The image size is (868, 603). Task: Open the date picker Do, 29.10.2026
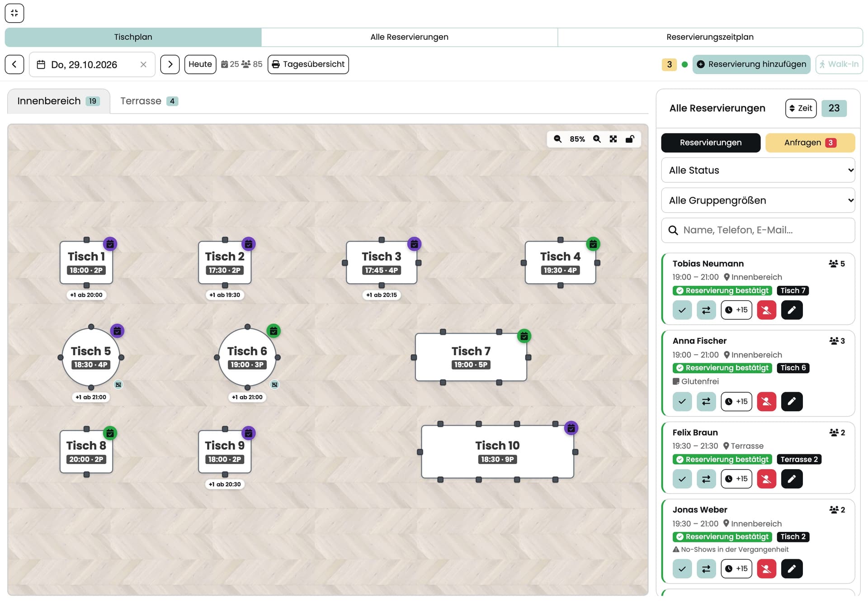pyautogui.click(x=92, y=65)
